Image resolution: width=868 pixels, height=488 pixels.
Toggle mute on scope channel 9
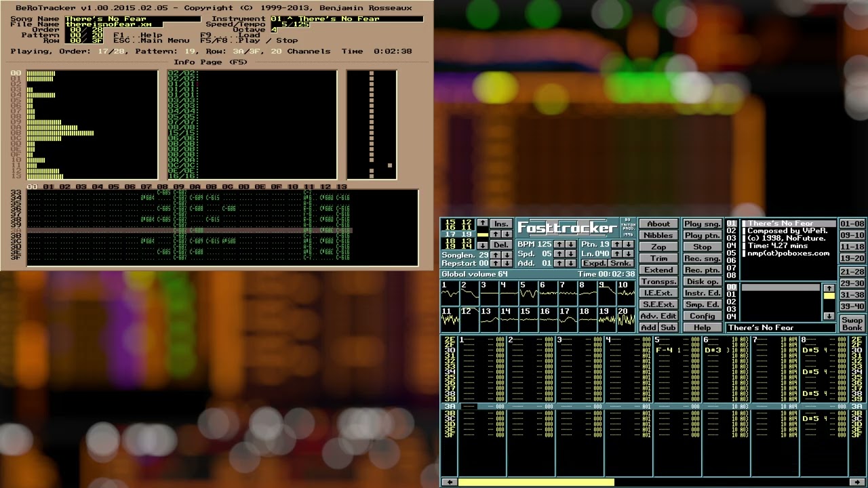coord(607,293)
